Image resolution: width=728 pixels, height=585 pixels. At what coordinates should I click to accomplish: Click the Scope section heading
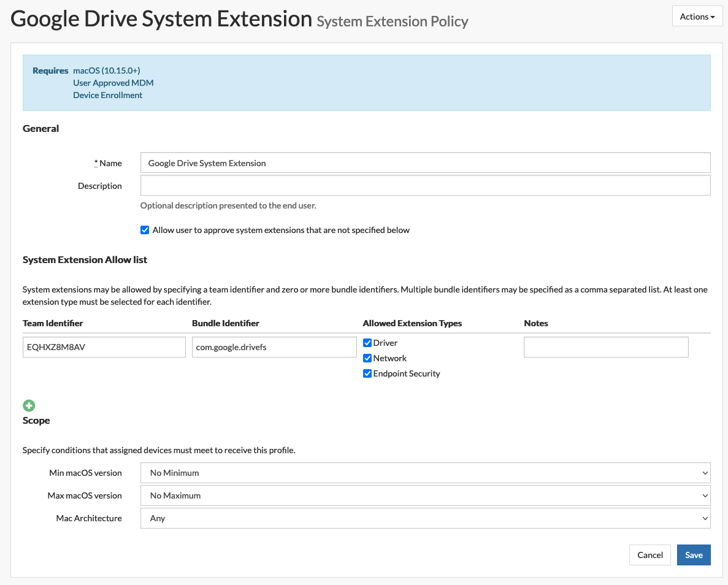(x=36, y=420)
